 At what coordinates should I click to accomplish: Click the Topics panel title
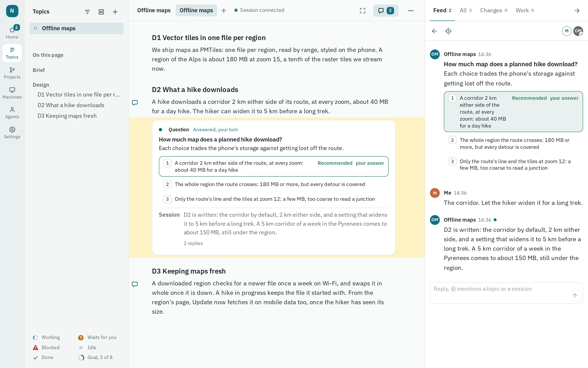pos(41,11)
